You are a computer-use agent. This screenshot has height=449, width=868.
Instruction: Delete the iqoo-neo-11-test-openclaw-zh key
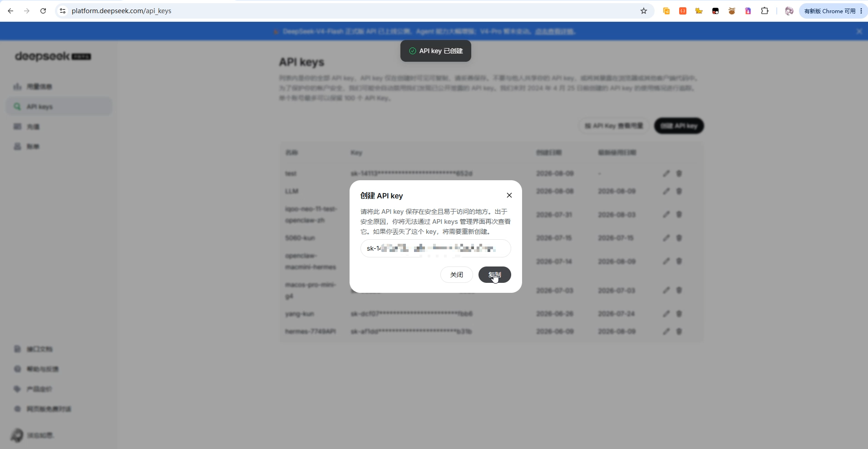679,214
